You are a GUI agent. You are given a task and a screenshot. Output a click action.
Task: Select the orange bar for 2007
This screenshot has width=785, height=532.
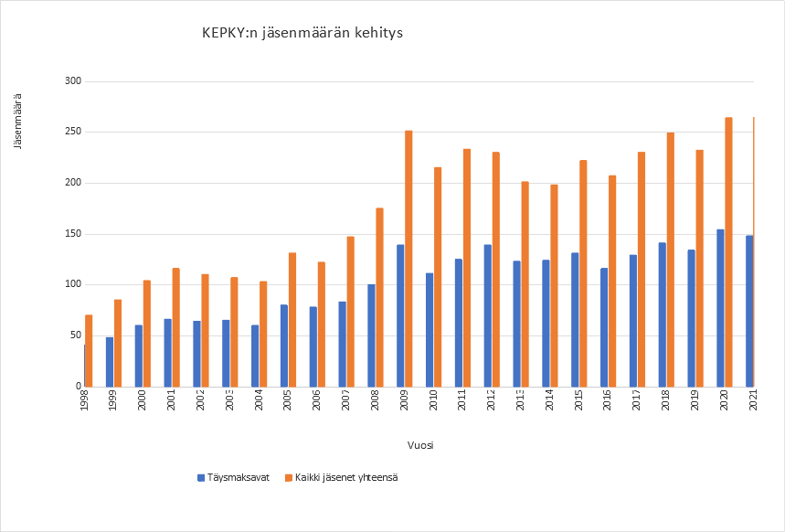point(350,312)
